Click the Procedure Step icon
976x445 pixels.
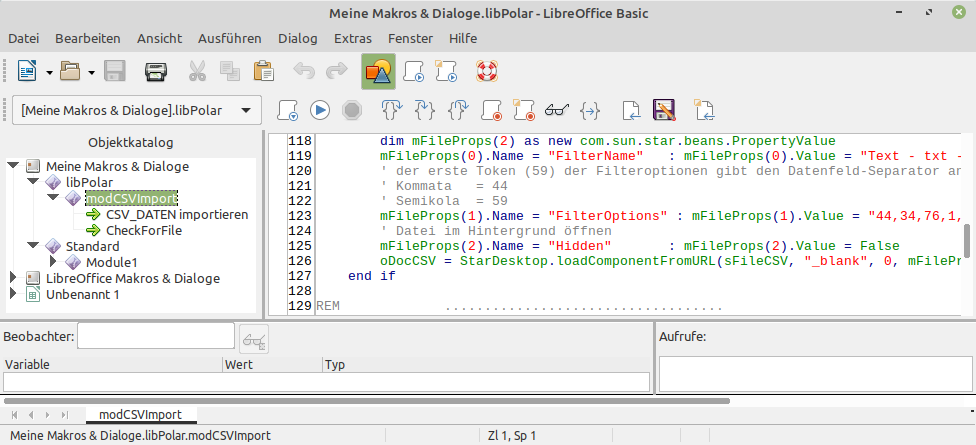coord(392,111)
